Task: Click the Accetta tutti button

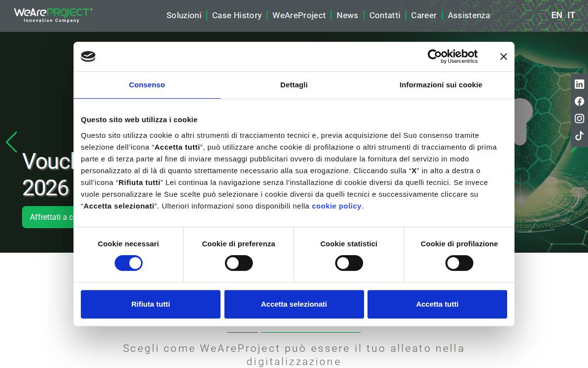Action: pyautogui.click(x=437, y=304)
